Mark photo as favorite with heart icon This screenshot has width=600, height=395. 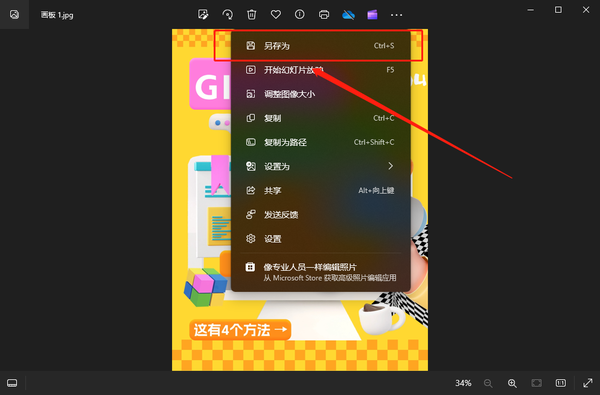276,15
